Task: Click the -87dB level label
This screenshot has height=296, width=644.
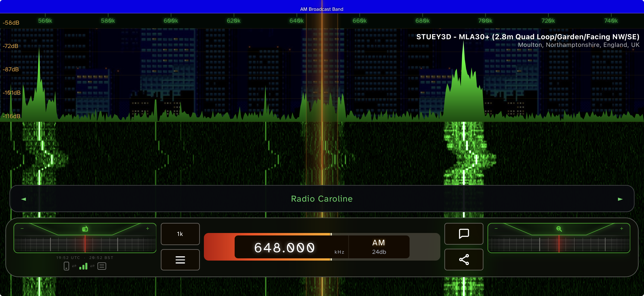Action: pos(11,69)
